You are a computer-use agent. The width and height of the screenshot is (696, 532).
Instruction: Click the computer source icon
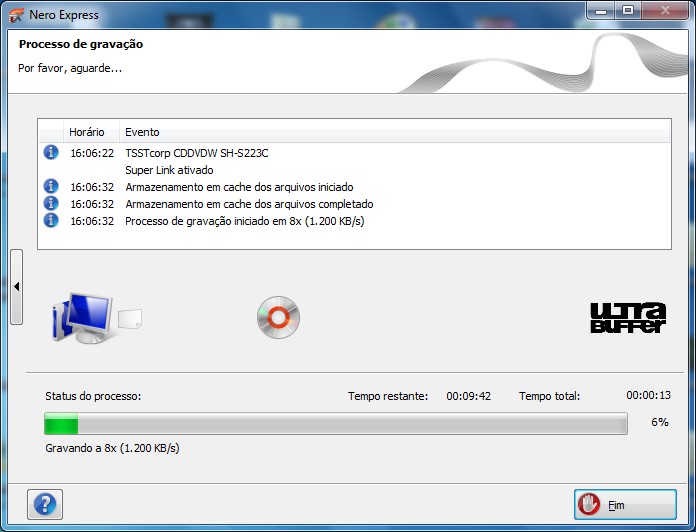pyautogui.click(x=82, y=317)
